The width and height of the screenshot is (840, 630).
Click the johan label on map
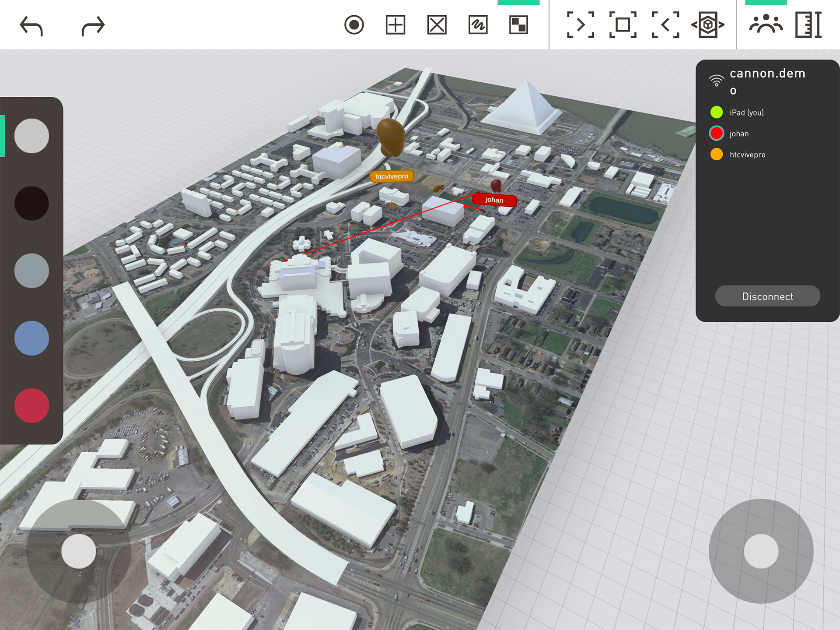pyautogui.click(x=494, y=200)
